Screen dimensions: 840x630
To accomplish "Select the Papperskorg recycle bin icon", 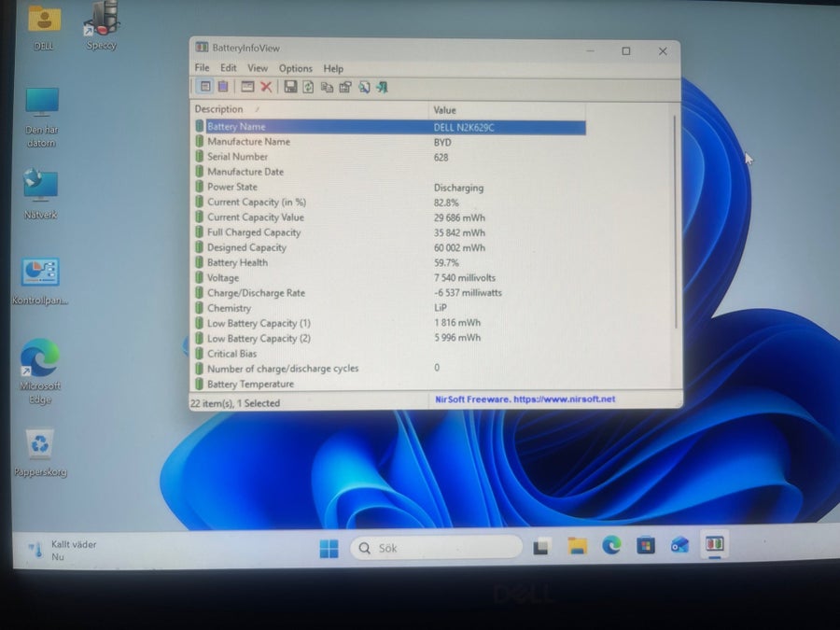I will tap(40, 453).
